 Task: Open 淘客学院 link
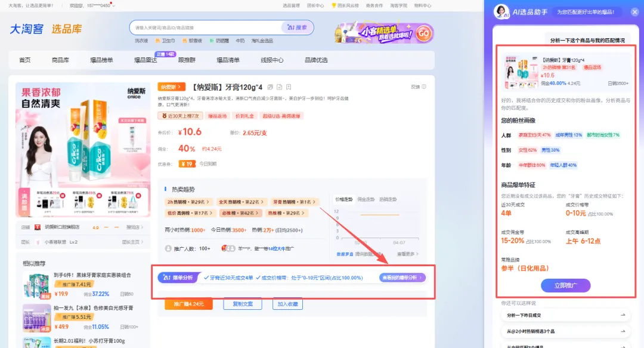coord(398,6)
